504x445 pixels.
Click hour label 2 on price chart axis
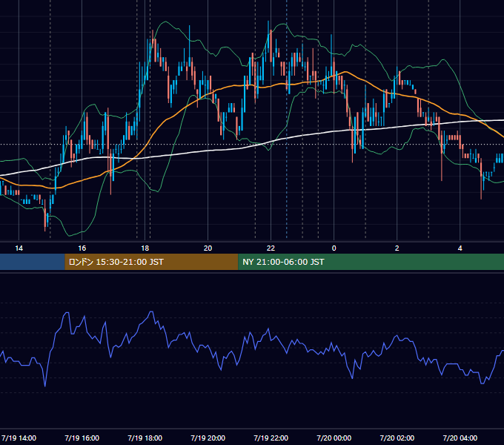397,248
